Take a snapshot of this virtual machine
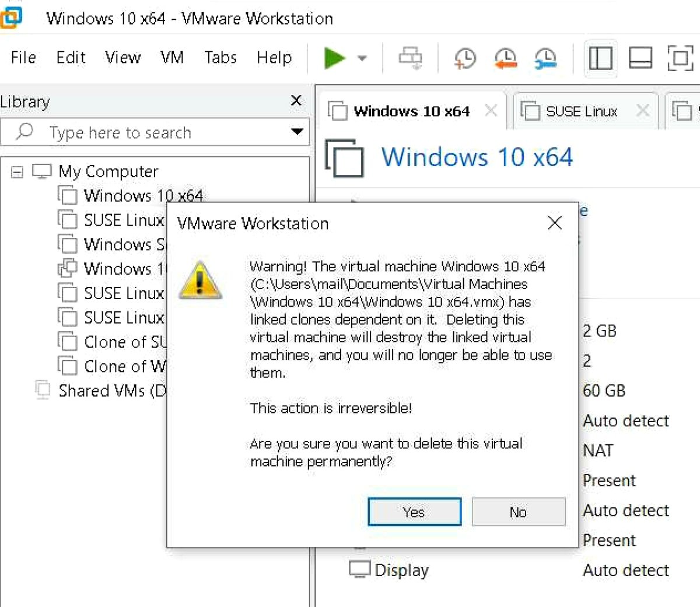The width and height of the screenshot is (700, 607). (x=464, y=58)
